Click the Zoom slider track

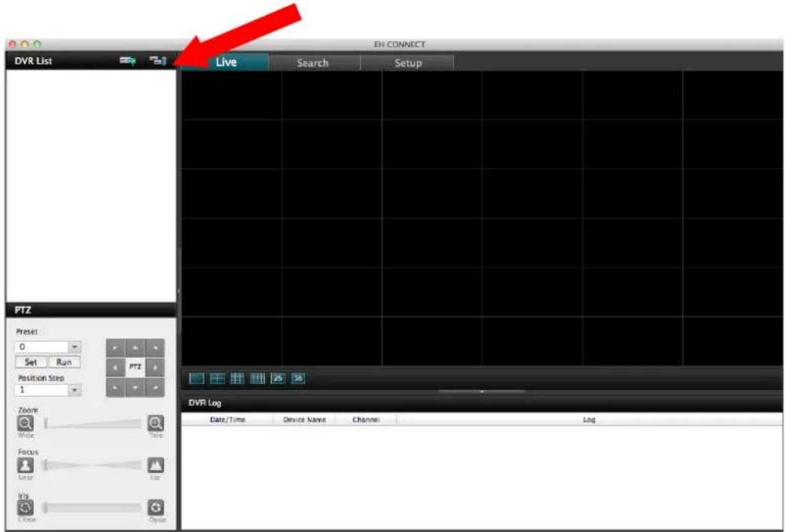point(93,424)
